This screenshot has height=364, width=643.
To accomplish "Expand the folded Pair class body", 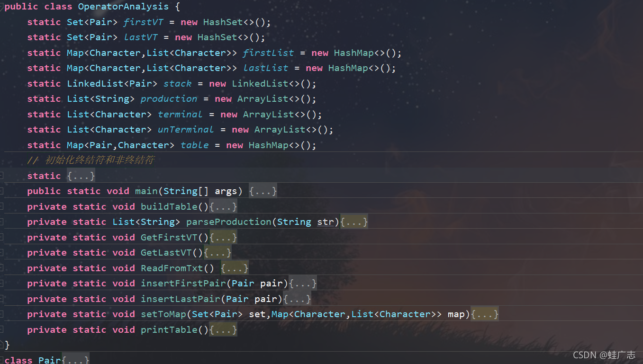I will 75,360.
